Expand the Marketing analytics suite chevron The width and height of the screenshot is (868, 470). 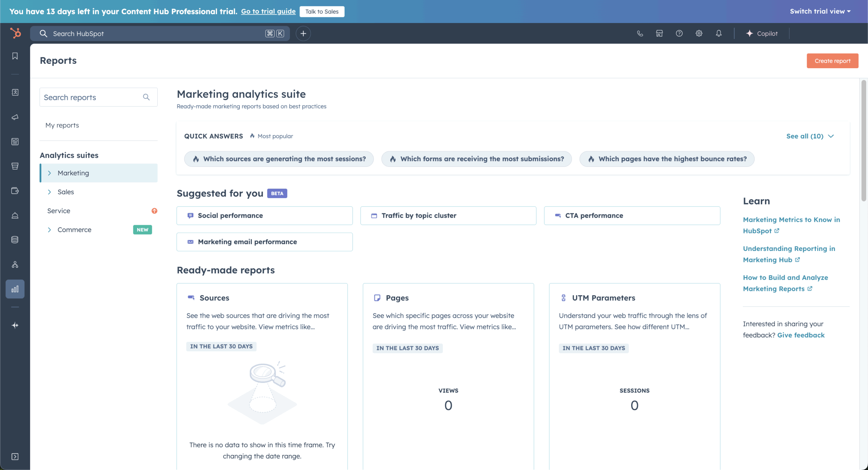[50, 173]
